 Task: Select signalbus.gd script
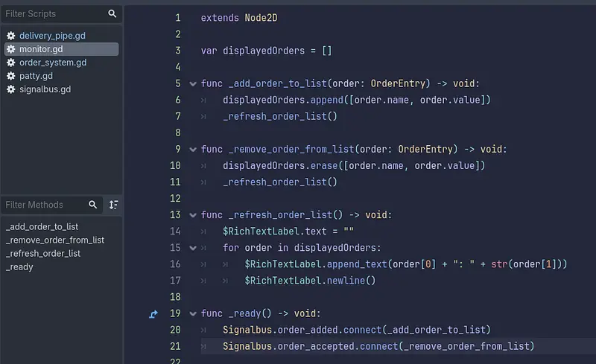pos(45,89)
